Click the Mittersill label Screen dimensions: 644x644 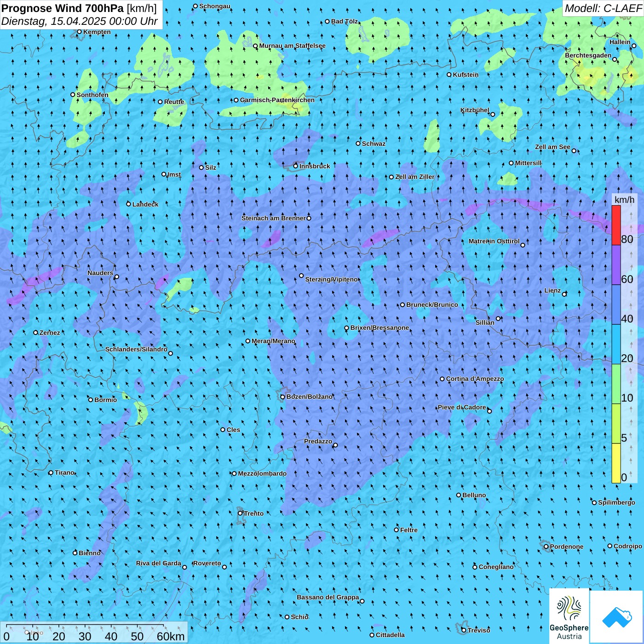[528, 163]
